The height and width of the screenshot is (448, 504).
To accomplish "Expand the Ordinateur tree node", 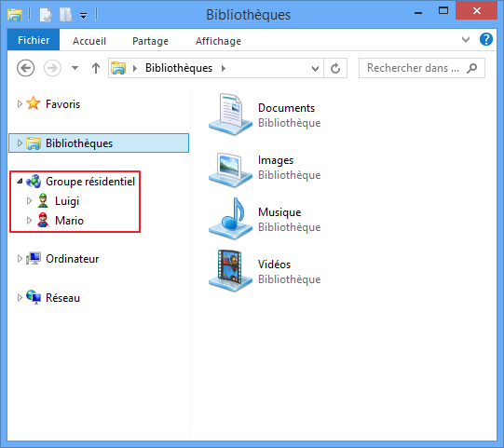I will coord(20,259).
